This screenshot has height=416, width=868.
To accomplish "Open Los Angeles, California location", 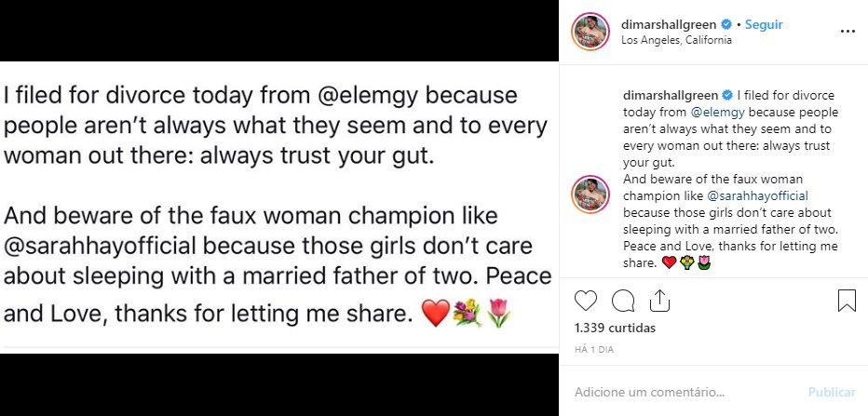I will 676,40.
